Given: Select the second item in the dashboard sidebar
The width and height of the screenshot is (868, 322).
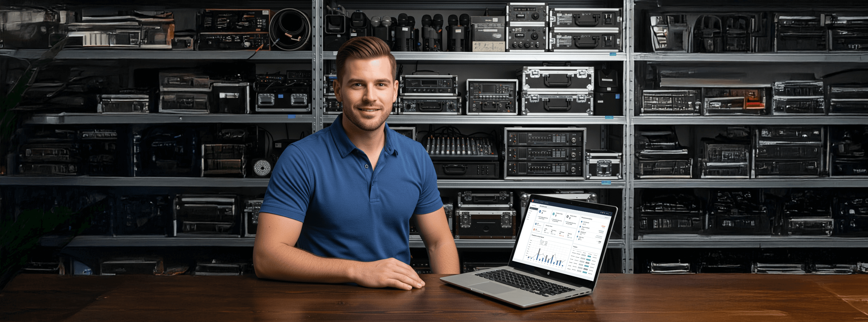Looking at the screenshot, I should [x=531, y=211].
